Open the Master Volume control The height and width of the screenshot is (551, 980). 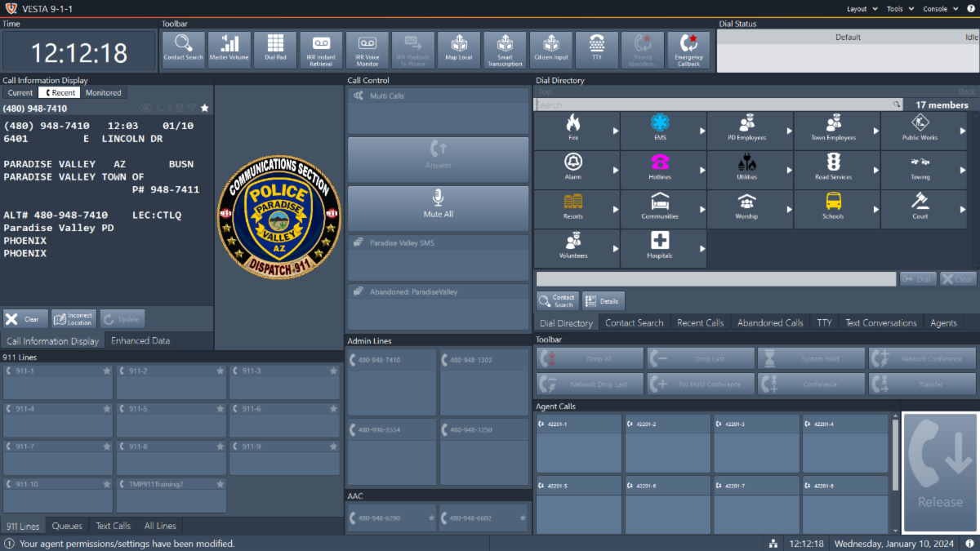pyautogui.click(x=229, y=51)
